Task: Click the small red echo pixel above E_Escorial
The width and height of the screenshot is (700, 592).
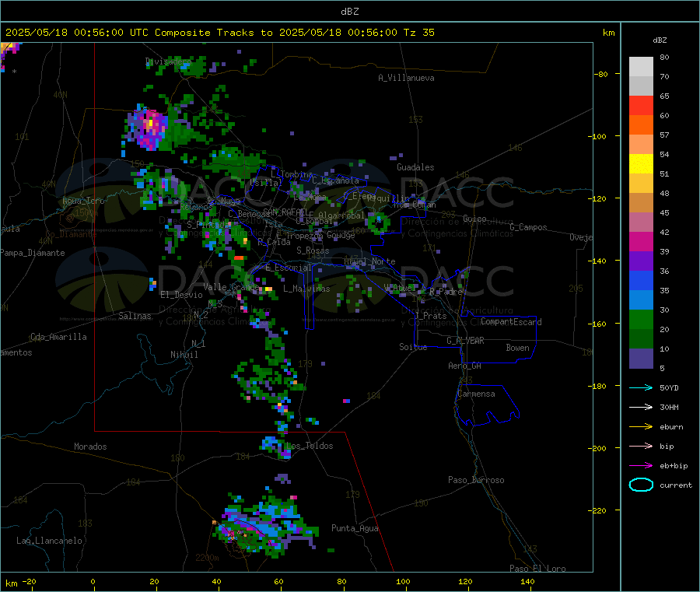Action: click(239, 258)
